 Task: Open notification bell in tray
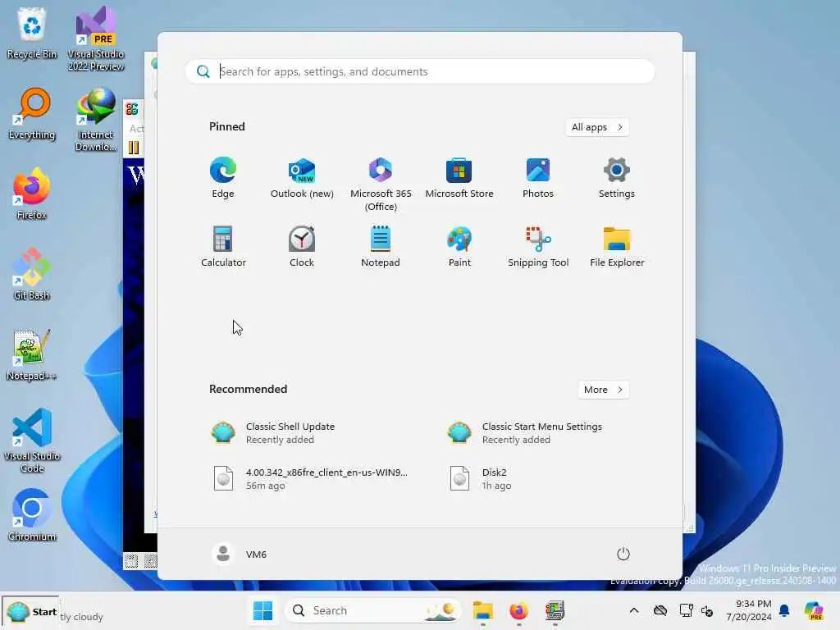click(784, 610)
